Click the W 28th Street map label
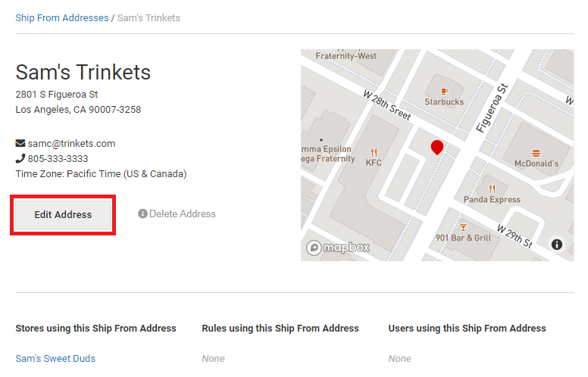 (387, 105)
